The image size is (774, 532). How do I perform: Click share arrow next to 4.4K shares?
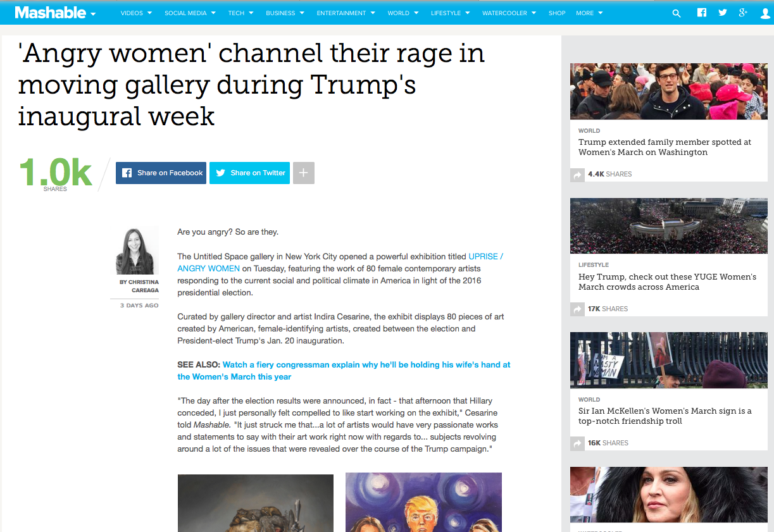coord(577,175)
